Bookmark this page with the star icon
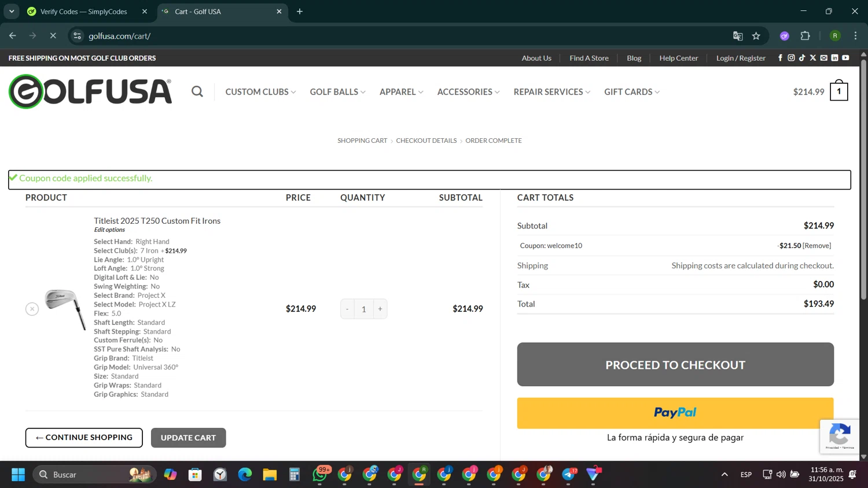Image resolution: width=868 pixels, height=488 pixels. (756, 36)
